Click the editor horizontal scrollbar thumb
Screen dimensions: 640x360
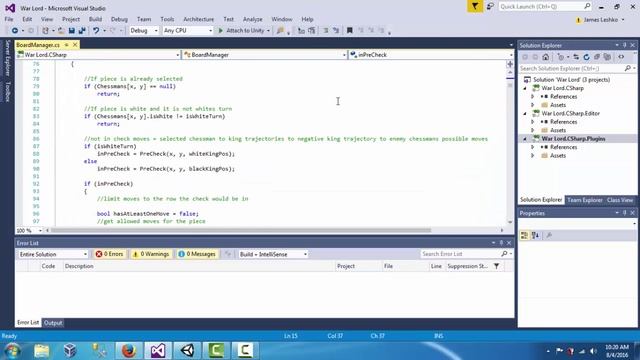coord(241,230)
